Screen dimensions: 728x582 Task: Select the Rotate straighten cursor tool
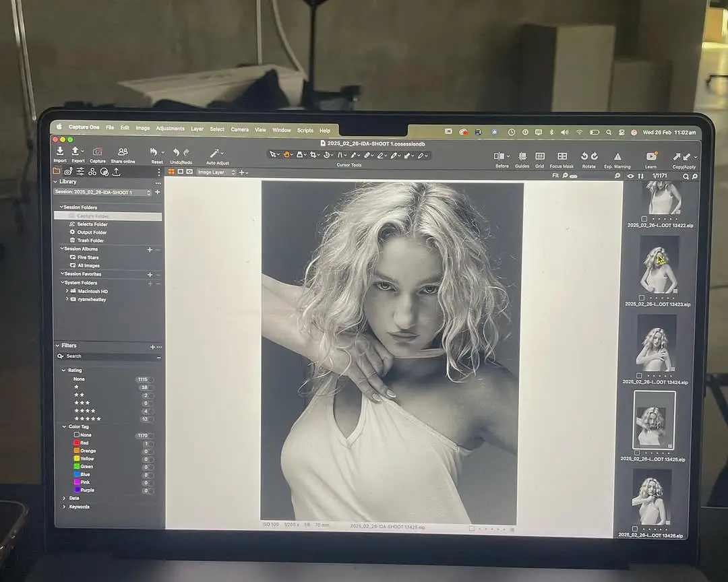[327, 155]
